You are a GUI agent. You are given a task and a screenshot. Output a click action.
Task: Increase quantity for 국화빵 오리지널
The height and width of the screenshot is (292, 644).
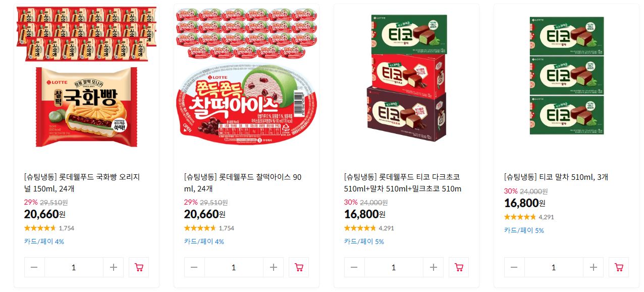113,267
